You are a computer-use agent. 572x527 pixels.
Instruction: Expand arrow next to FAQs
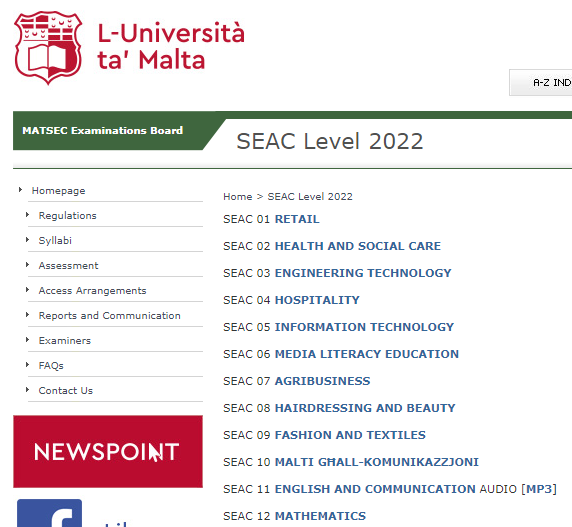click(x=27, y=364)
